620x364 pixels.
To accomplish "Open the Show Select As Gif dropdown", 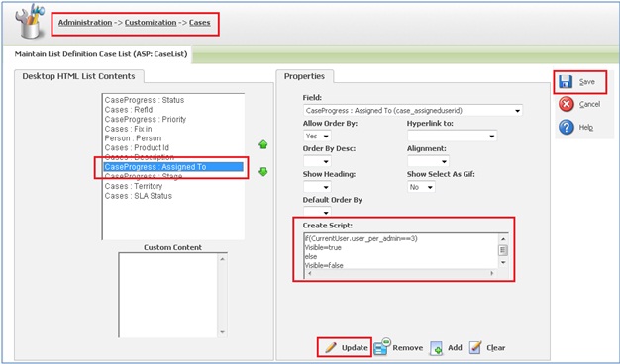I will pos(421,187).
